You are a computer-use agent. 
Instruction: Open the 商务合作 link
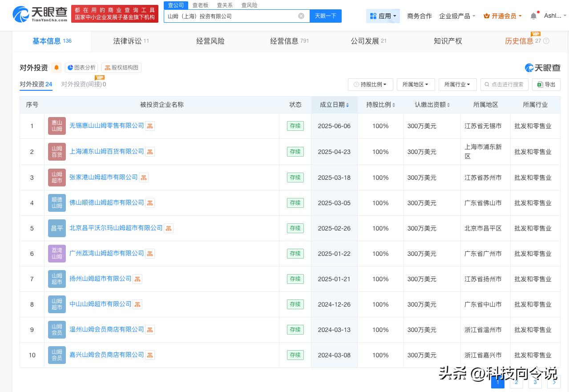tap(420, 16)
